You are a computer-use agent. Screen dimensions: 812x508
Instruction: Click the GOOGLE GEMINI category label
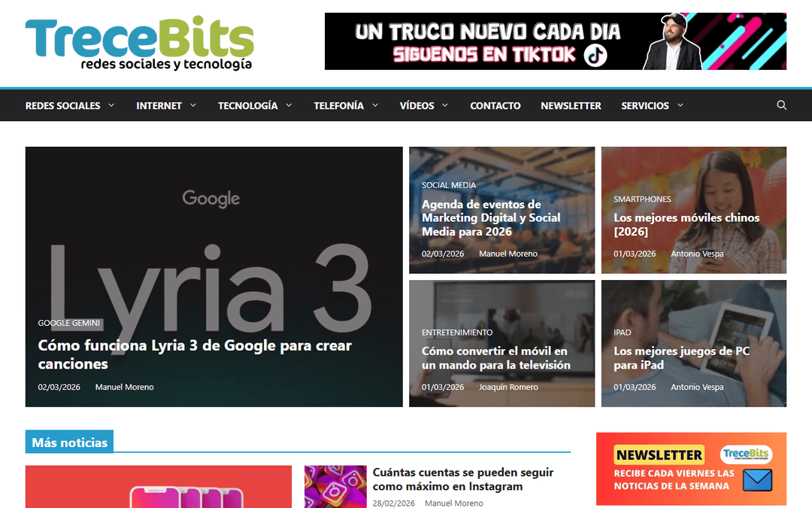[x=69, y=323]
